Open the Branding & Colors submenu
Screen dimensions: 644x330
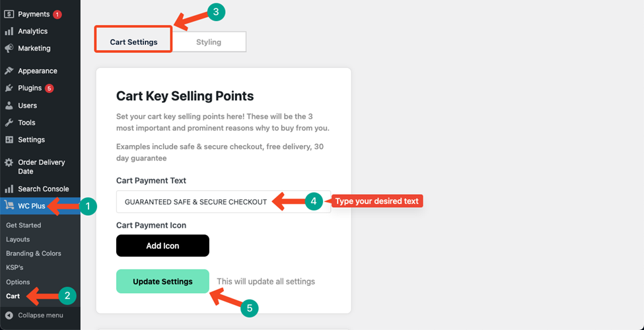[34, 253]
